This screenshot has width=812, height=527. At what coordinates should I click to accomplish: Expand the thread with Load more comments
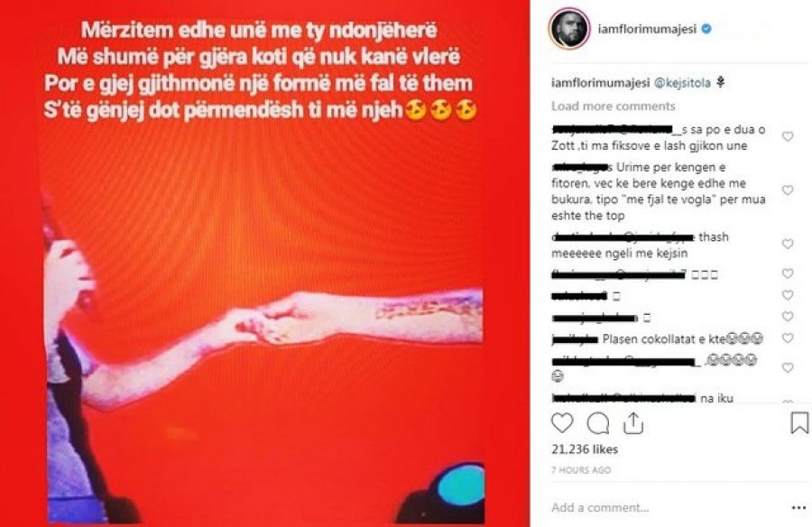point(614,106)
